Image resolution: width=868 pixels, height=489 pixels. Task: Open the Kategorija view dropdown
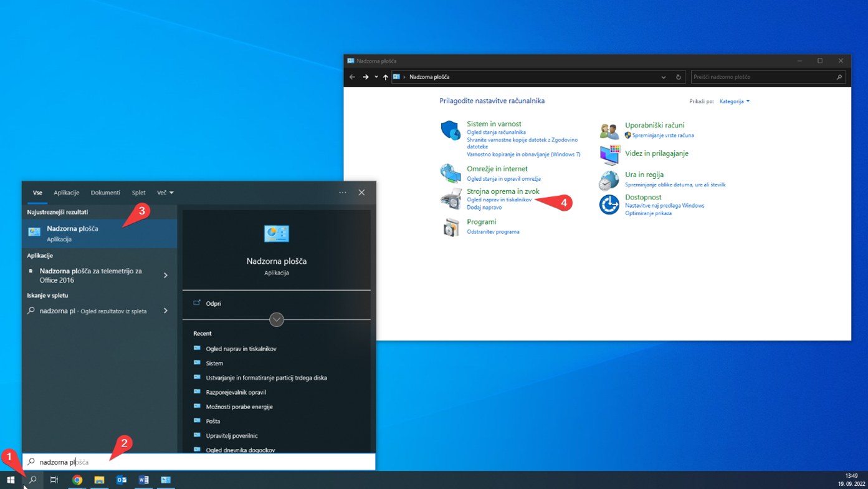pyautogui.click(x=735, y=101)
